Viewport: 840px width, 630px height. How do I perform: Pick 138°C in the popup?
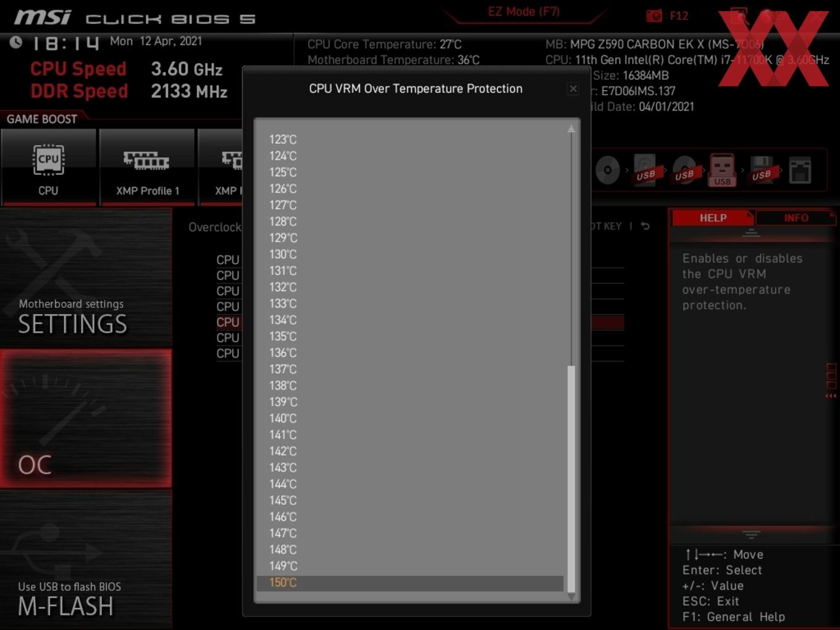pos(410,385)
